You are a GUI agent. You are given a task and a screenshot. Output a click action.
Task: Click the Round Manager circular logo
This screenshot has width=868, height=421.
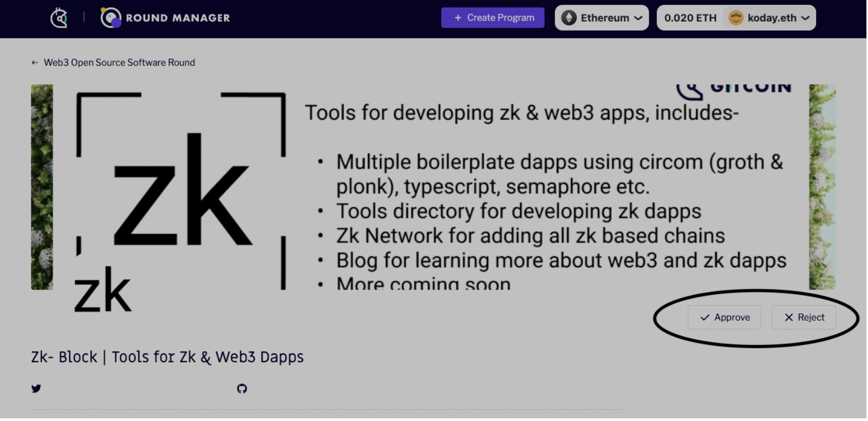coord(111,18)
